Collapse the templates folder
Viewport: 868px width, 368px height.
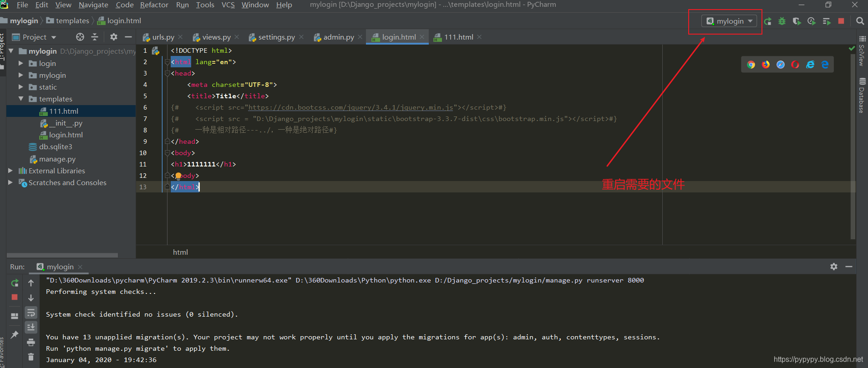20,99
